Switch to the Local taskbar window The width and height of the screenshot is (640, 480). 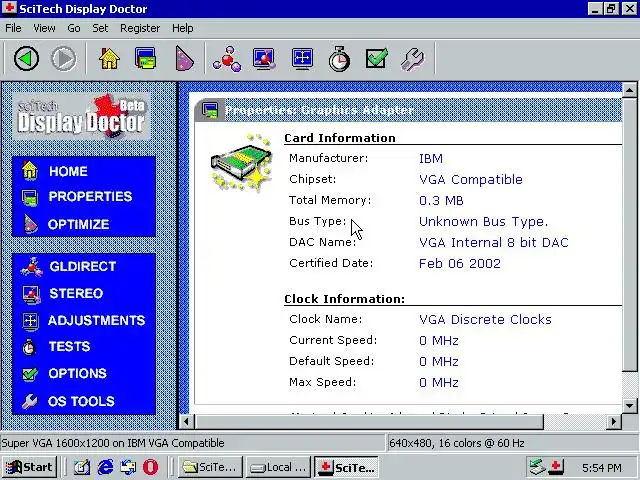click(278, 467)
